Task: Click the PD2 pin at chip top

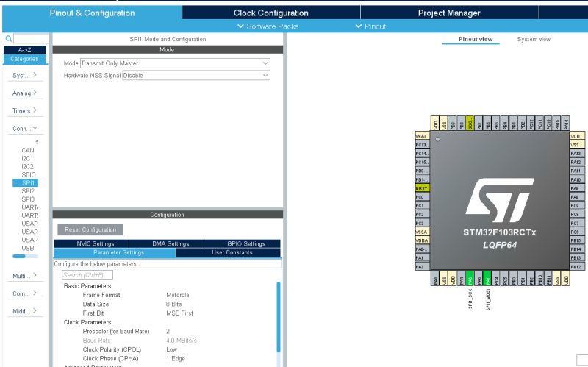Action: [523, 123]
